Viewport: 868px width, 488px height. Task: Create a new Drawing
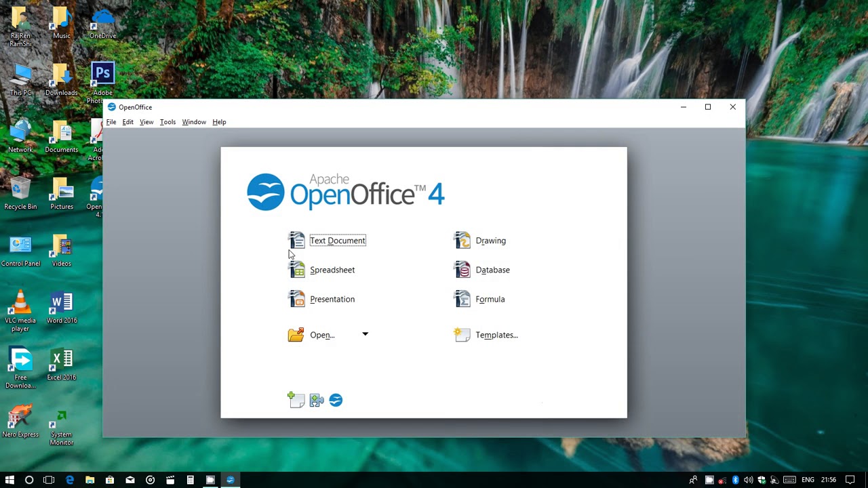tap(480, 241)
